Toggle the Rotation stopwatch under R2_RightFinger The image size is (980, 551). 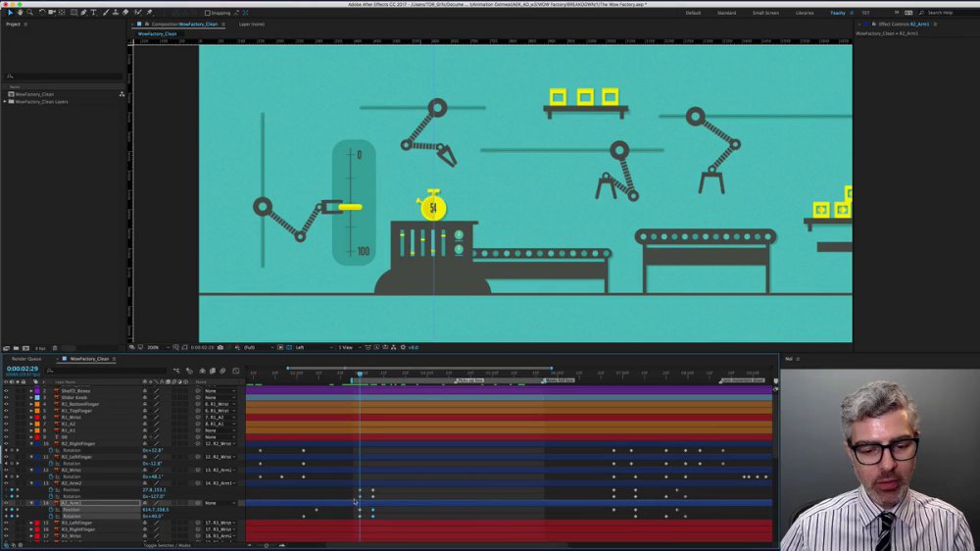click(x=51, y=450)
